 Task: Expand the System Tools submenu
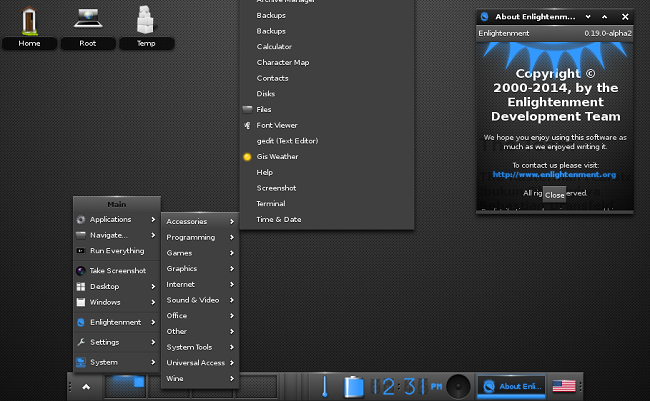click(200, 347)
